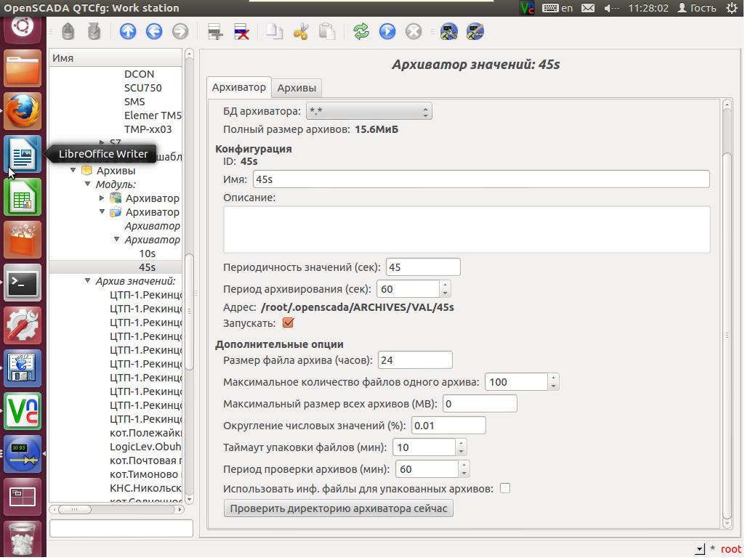Image resolution: width=745 pixels, height=560 pixels.
Task: Click the Cut scissors icon
Action: 301,31
